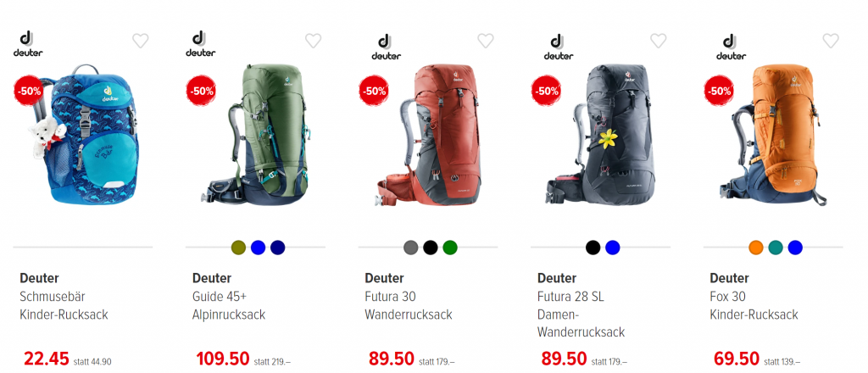This screenshot has width=868, height=373.
Task: Click Deuter logo above Schmusebär backpack
Action: [28, 44]
